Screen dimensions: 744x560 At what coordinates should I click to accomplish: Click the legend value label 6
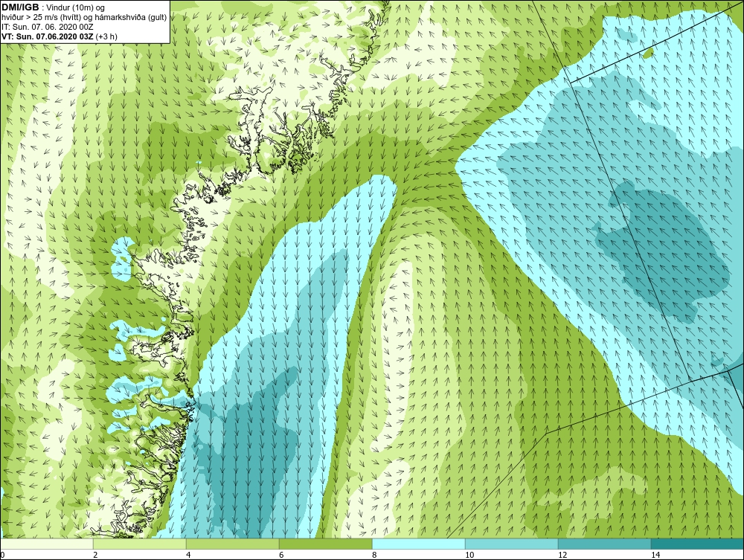pos(281,555)
